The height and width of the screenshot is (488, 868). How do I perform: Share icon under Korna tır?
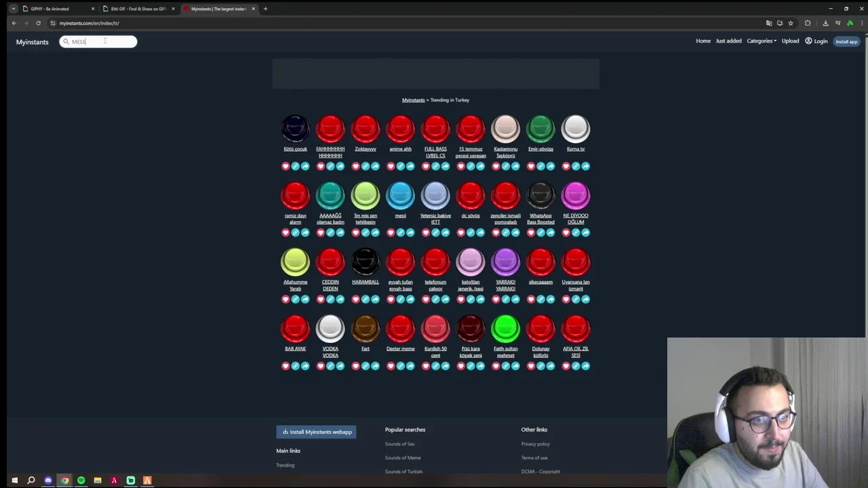pos(585,166)
